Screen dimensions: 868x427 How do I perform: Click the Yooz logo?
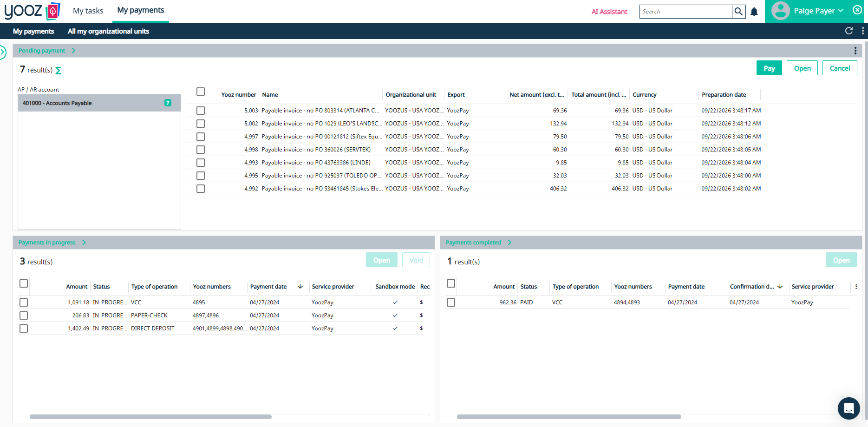pyautogui.click(x=33, y=11)
